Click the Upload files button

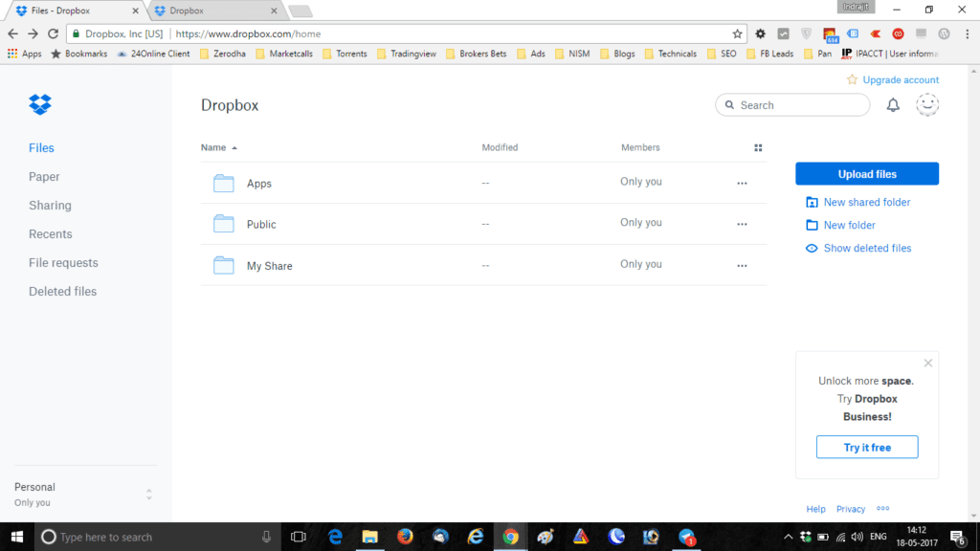[866, 173]
